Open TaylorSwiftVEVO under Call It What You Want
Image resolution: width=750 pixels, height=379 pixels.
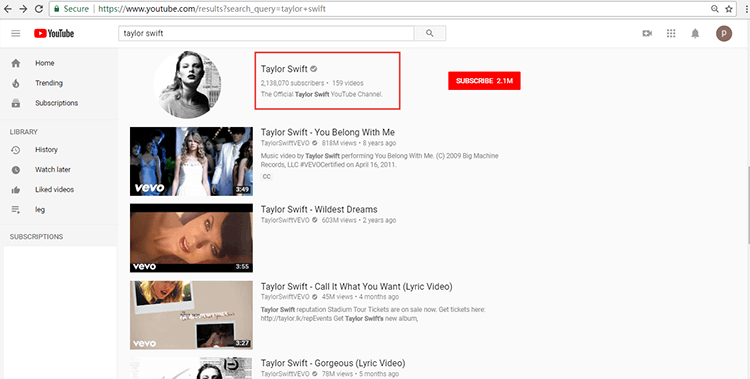coord(285,297)
